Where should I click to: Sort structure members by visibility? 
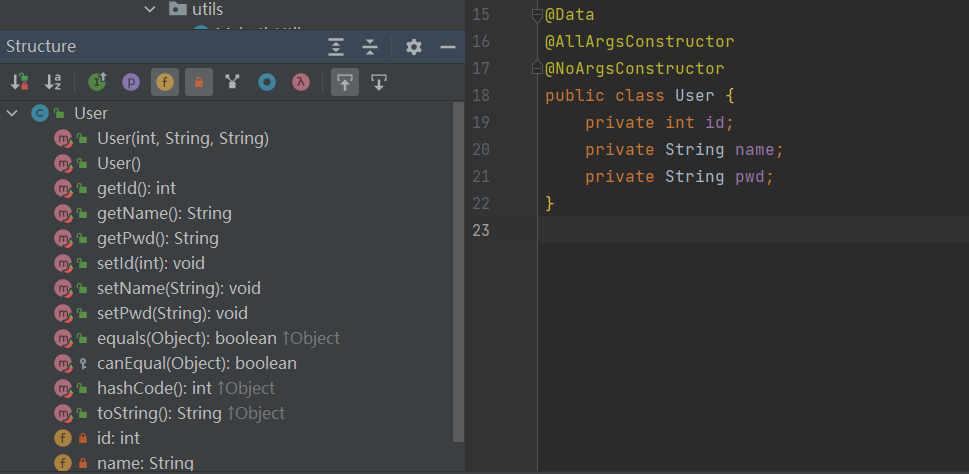20,82
